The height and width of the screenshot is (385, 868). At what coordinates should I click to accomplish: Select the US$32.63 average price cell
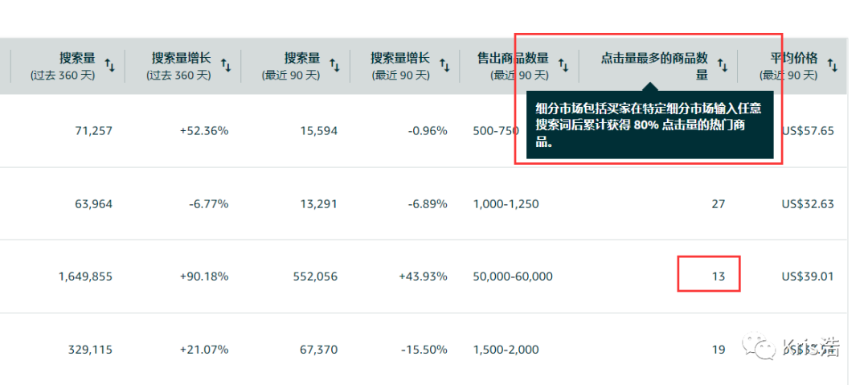click(808, 204)
